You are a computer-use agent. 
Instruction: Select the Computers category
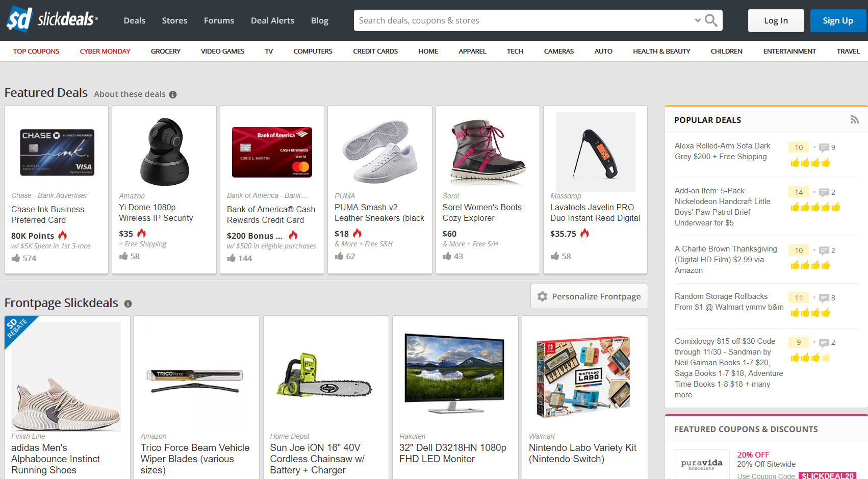click(313, 51)
